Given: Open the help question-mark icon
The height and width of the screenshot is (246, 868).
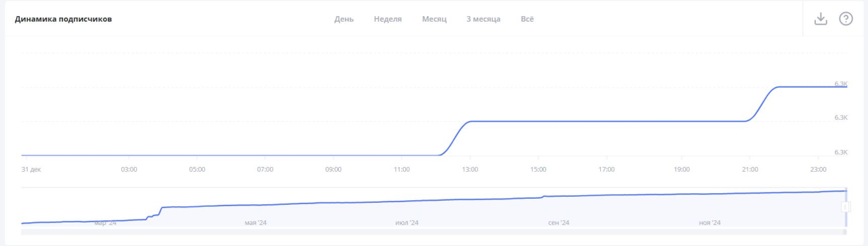Looking at the screenshot, I should [x=846, y=19].
